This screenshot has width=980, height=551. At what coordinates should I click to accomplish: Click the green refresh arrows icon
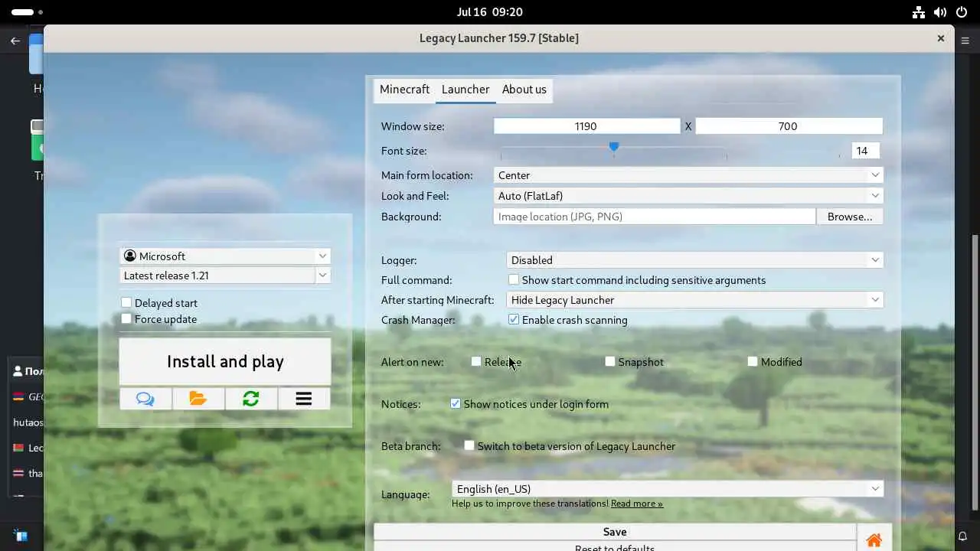click(x=251, y=399)
